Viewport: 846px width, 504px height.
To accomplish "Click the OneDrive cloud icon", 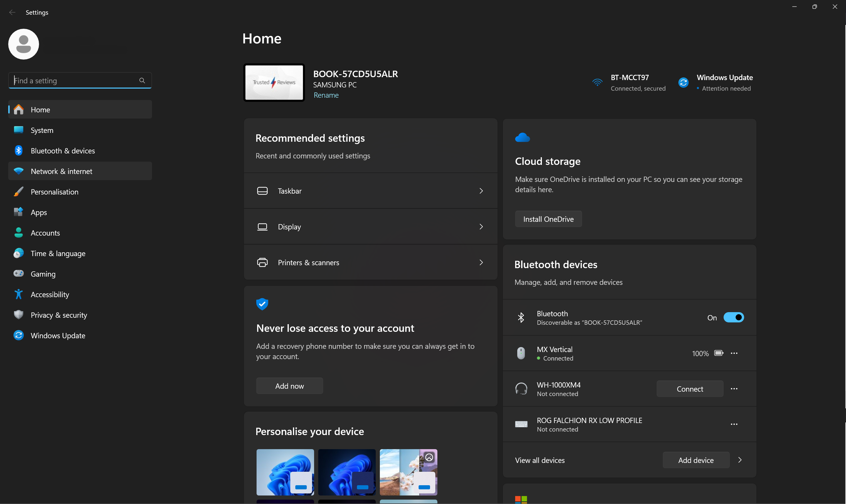I will click(523, 138).
